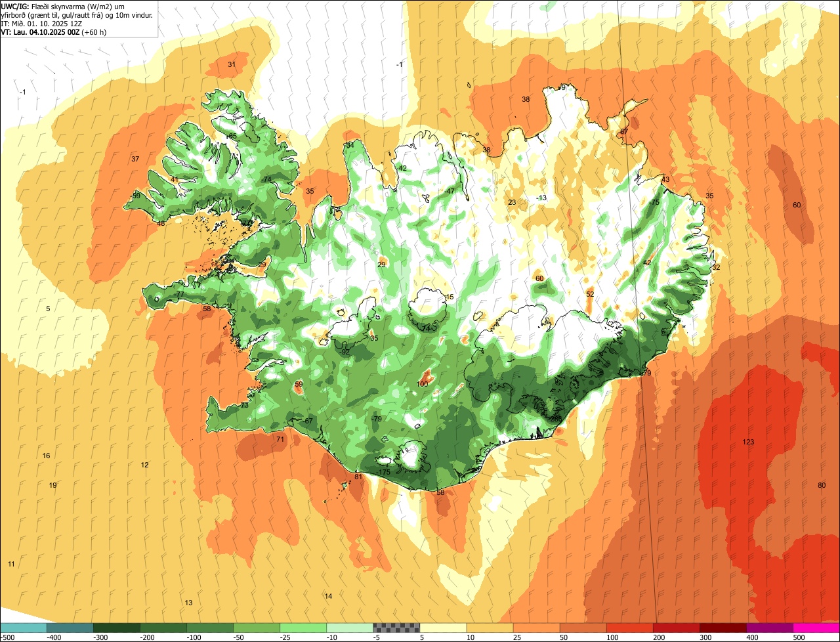Pick the yellow-orange 10 to 25 legend swatch
This screenshot has height=642, width=840.
click(x=490, y=628)
